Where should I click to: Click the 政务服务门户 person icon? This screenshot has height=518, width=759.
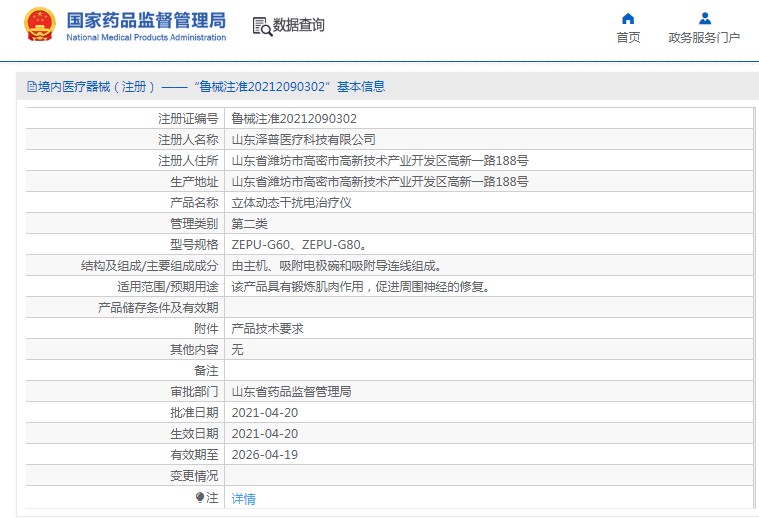pos(704,18)
